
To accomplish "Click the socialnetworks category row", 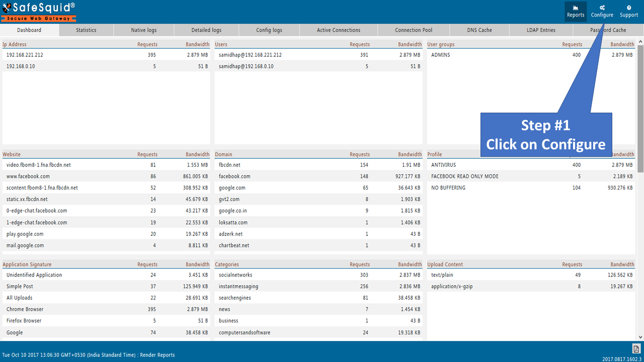I will 235,275.
